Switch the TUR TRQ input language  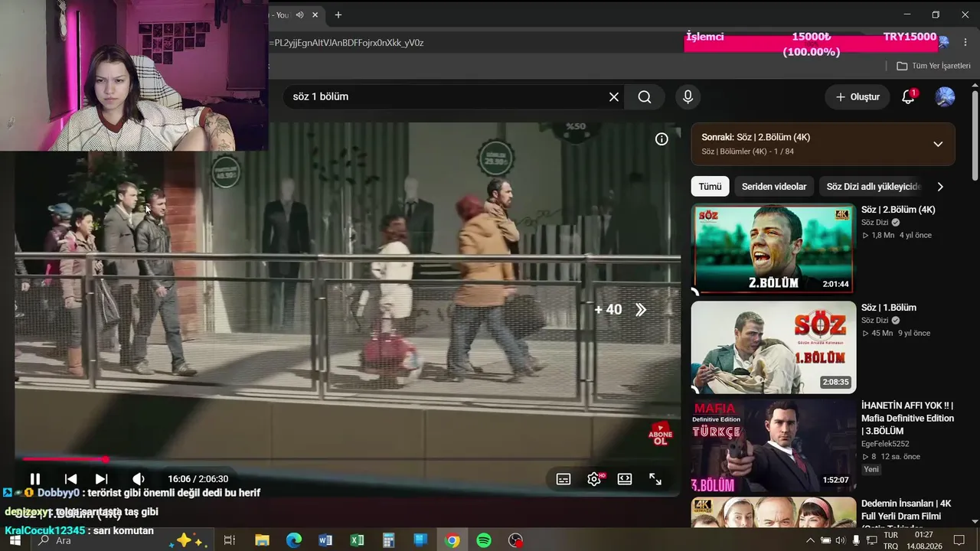890,540
